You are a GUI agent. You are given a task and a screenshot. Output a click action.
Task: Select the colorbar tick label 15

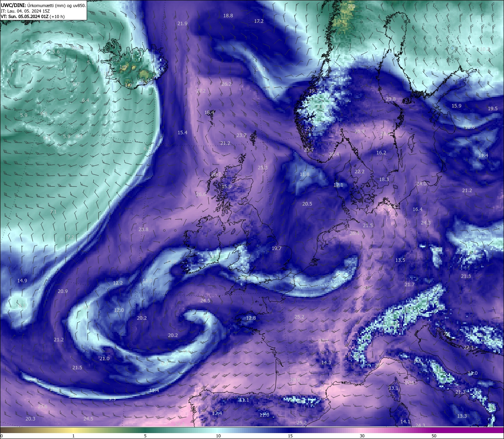[290, 436]
